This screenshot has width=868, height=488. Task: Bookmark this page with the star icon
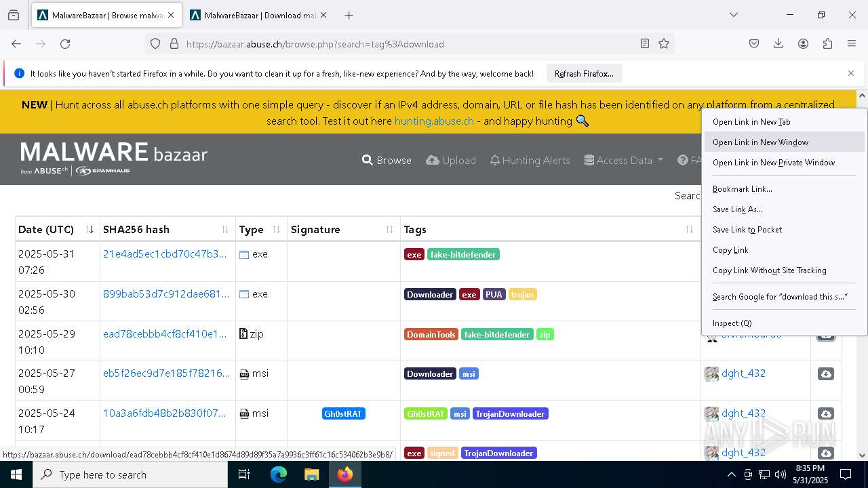tap(664, 43)
